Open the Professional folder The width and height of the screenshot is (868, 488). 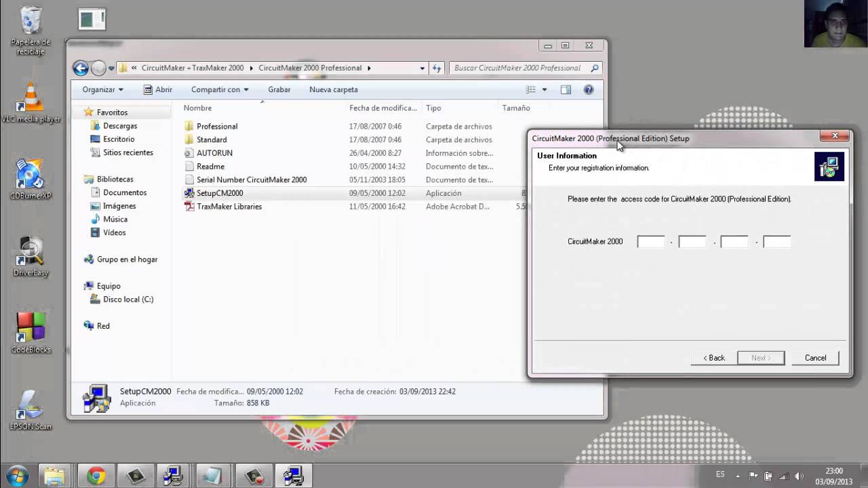217,126
